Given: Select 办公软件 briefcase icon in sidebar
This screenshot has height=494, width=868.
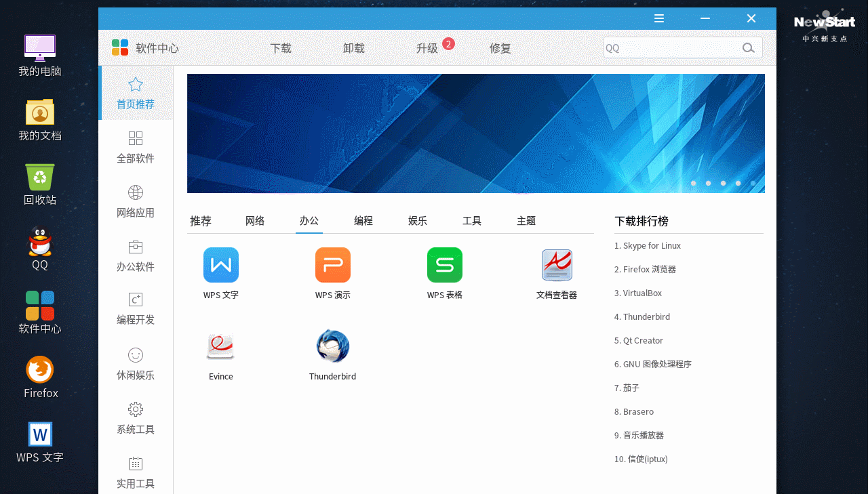Looking at the screenshot, I should click(x=136, y=247).
